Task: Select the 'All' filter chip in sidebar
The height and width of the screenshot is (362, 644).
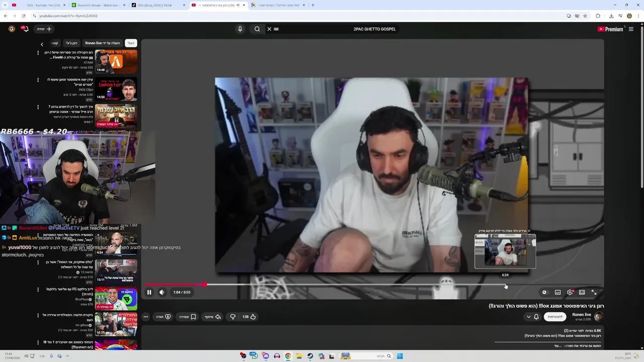Action: [131, 43]
